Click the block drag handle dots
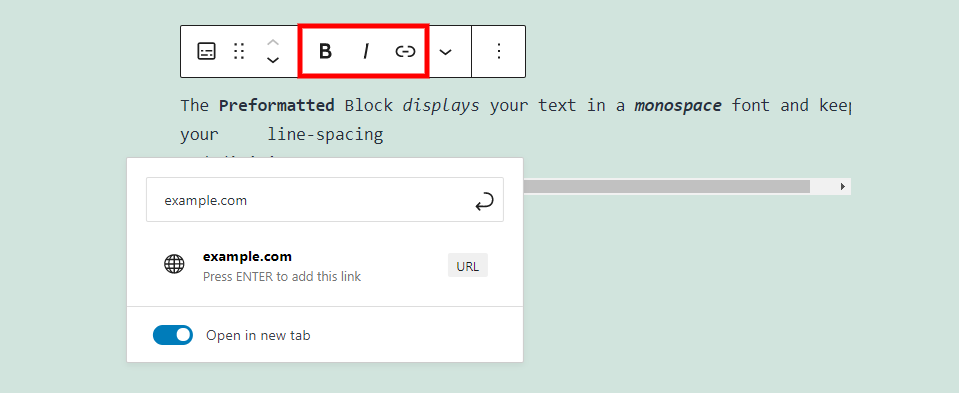959x393 pixels. tap(239, 51)
